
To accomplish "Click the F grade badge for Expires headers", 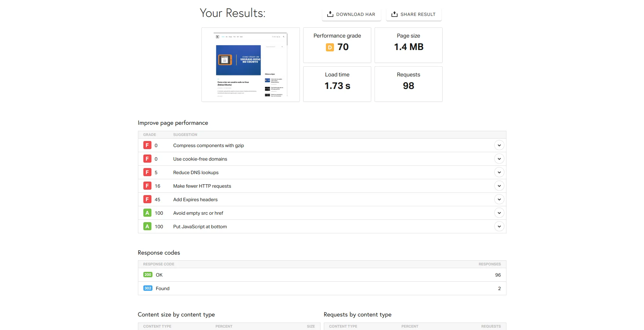I will (x=147, y=199).
